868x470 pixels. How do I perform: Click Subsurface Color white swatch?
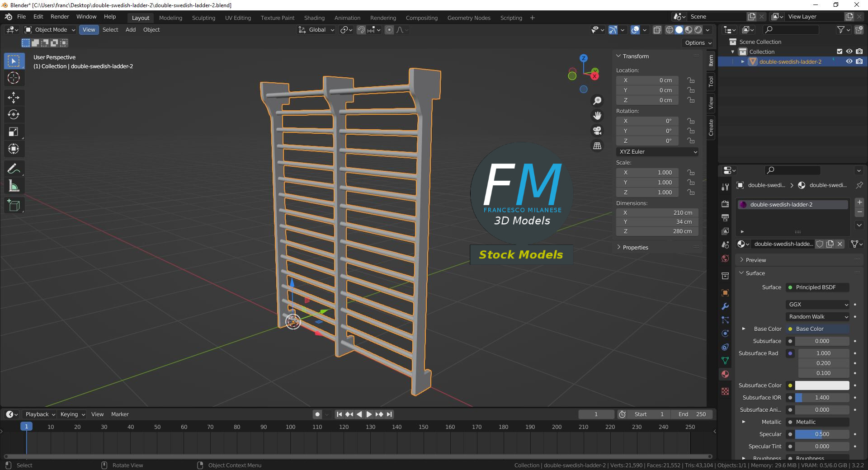point(822,385)
